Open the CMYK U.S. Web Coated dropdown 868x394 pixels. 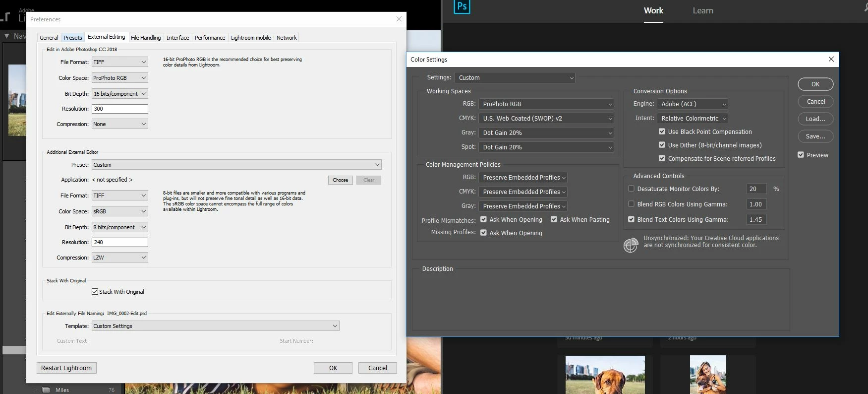(546, 118)
